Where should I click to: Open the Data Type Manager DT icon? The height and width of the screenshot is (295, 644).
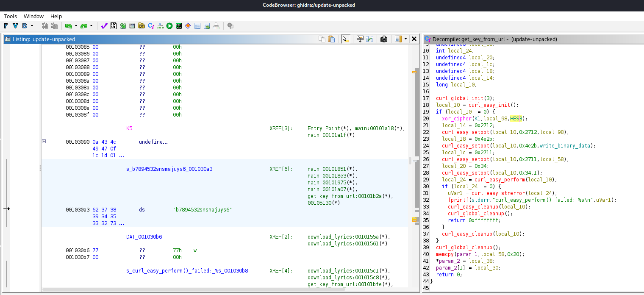(142, 26)
